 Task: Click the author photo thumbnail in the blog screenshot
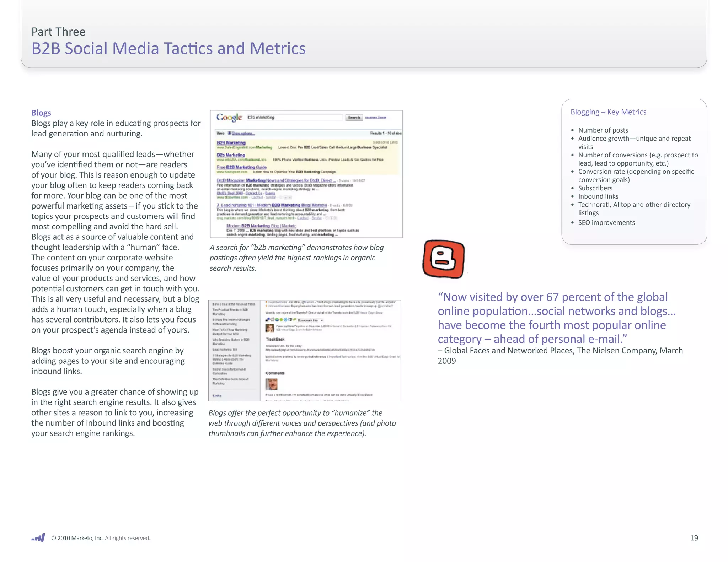pyautogui.click(x=270, y=328)
